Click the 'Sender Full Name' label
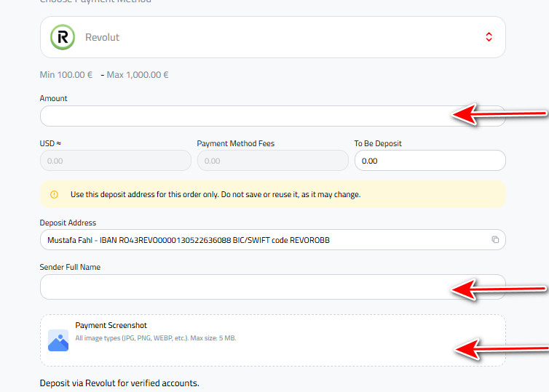This screenshot has height=392, width=549. (x=70, y=267)
